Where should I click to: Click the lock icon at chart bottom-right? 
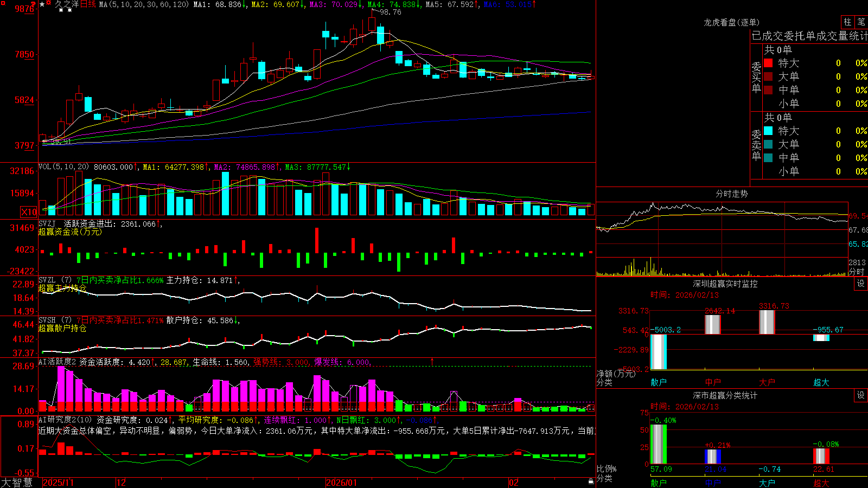(x=591, y=481)
